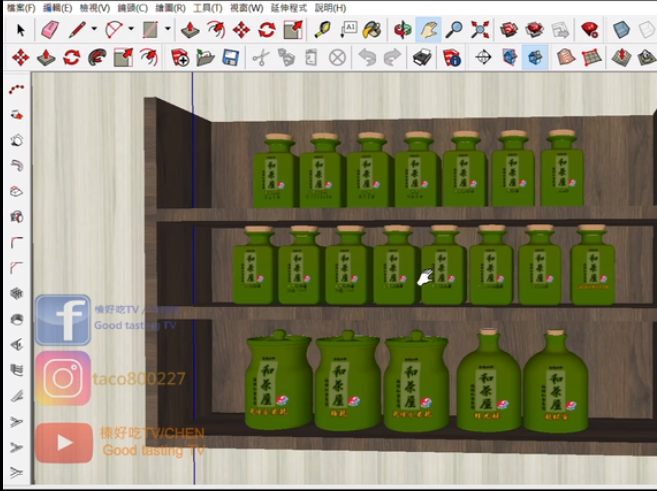Image resolution: width=657 pixels, height=491 pixels.
Task: Select the highlighted Pan hand tool
Action: 428,30
